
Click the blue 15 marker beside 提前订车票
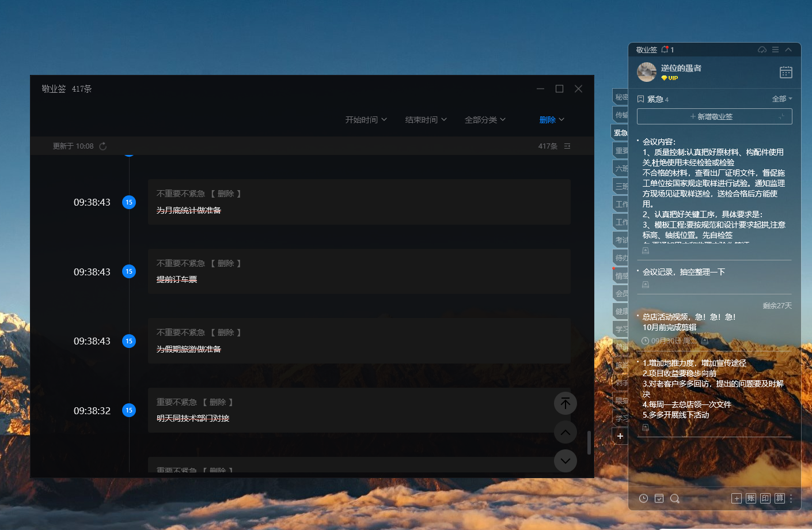pyautogui.click(x=129, y=271)
